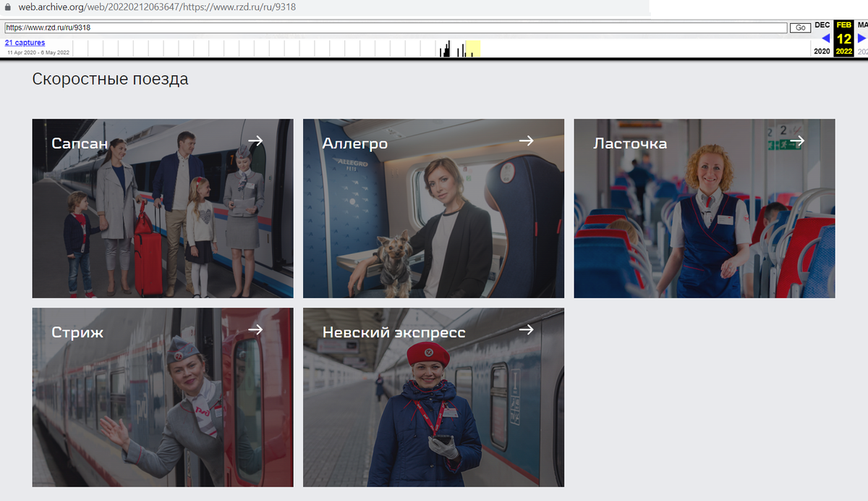The width and height of the screenshot is (868, 501).
Task: Click the Ласточка conductor photo
Action: click(705, 209)
